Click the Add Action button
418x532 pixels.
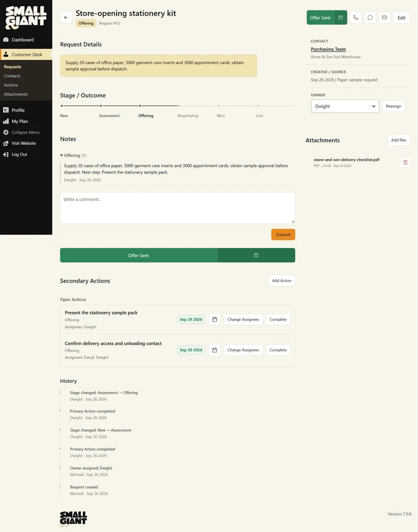click(282, 280)
